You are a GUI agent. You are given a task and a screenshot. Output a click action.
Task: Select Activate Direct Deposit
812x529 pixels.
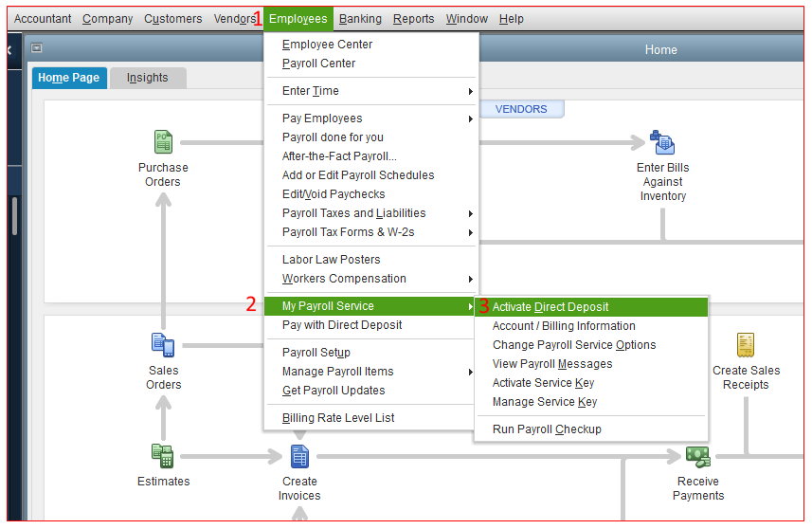[x=591, y=307]
